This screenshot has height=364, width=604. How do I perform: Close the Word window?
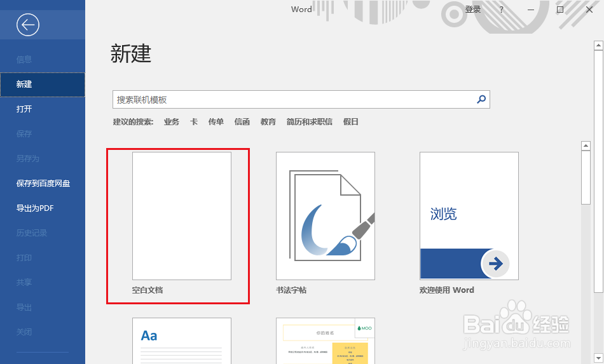pos(589,10)
